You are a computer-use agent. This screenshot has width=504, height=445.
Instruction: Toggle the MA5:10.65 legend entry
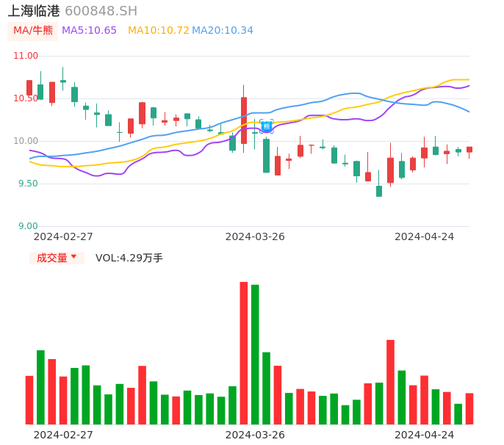pyautogui.click(x=89, y=31)
